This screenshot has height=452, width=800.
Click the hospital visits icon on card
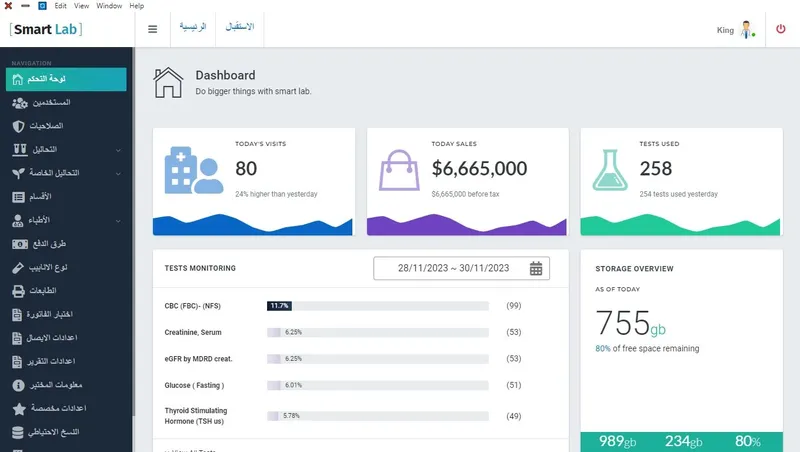(x=194, y=170)
